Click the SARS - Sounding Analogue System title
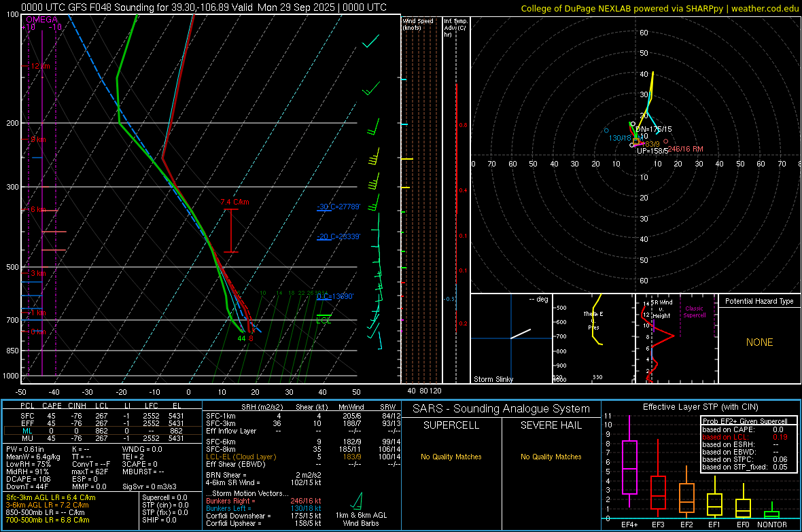The width and height of the screenshot is (802, 532). click(502, 409)
